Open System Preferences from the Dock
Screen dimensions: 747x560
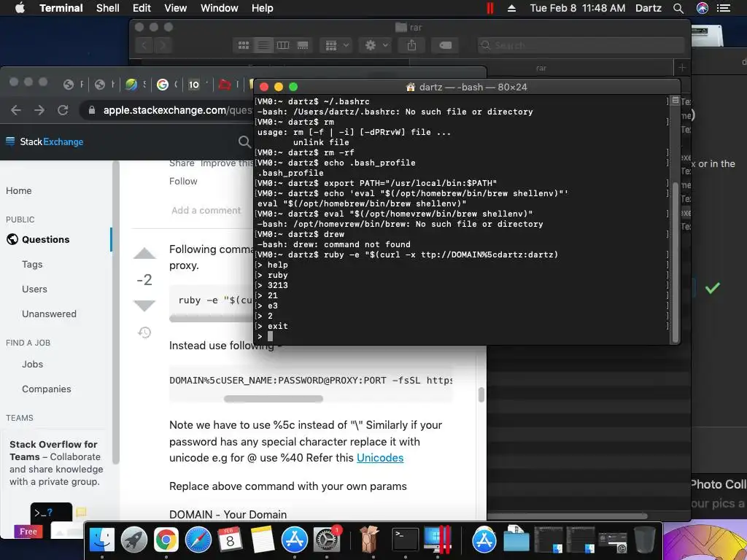pos(326,540)
